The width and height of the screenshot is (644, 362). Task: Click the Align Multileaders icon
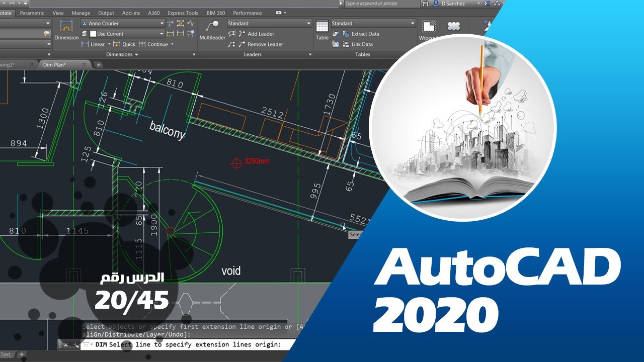point(232,34)
